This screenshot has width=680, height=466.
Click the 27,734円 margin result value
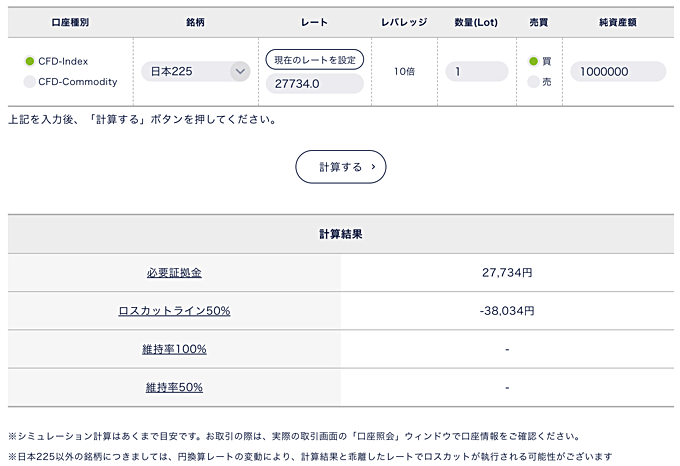pos(507,272)
